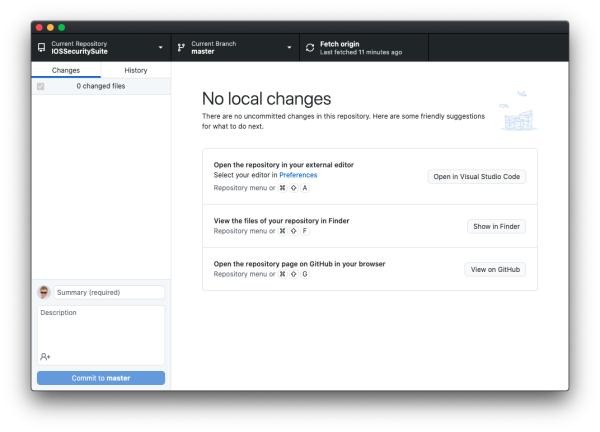600x432 pixels.
Task: Toggle the 0 changed files checkbox
Action: point(41,86)
